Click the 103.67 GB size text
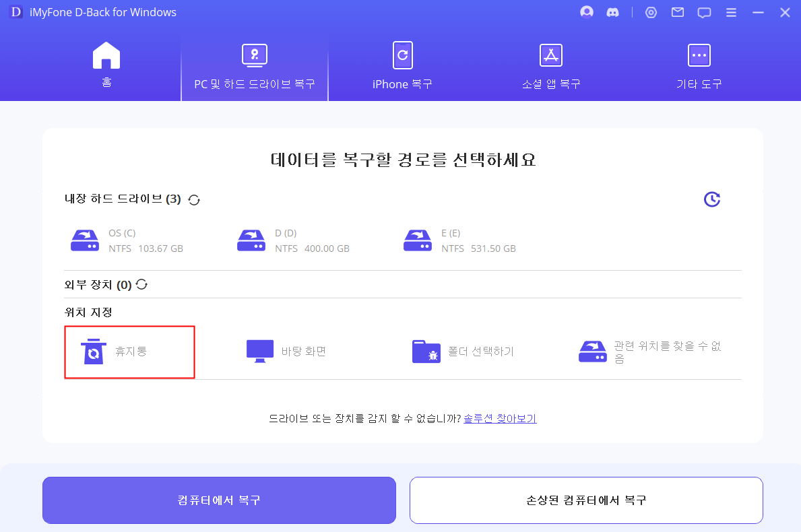The image size is (801, 532). point(160,248)
